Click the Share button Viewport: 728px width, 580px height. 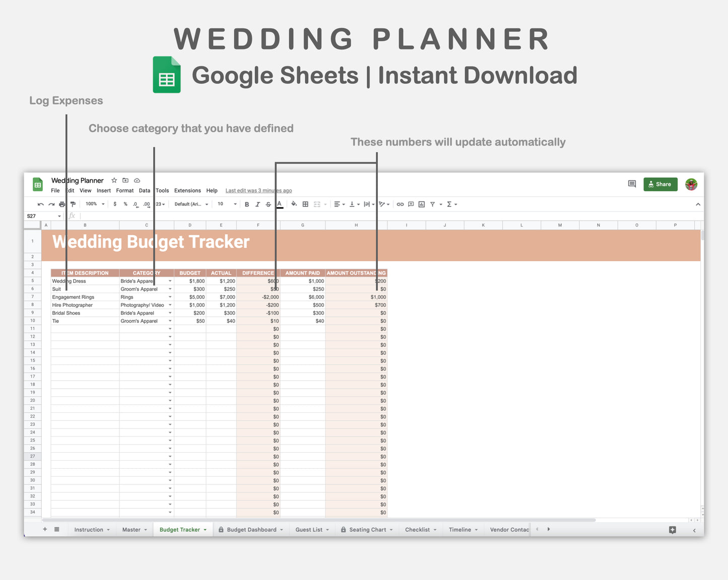(660, 184)
